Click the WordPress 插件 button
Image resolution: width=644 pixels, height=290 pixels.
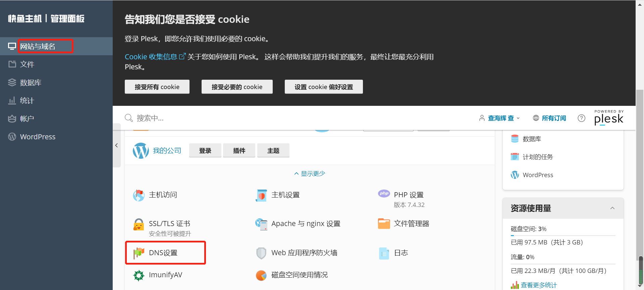point(239,151)
